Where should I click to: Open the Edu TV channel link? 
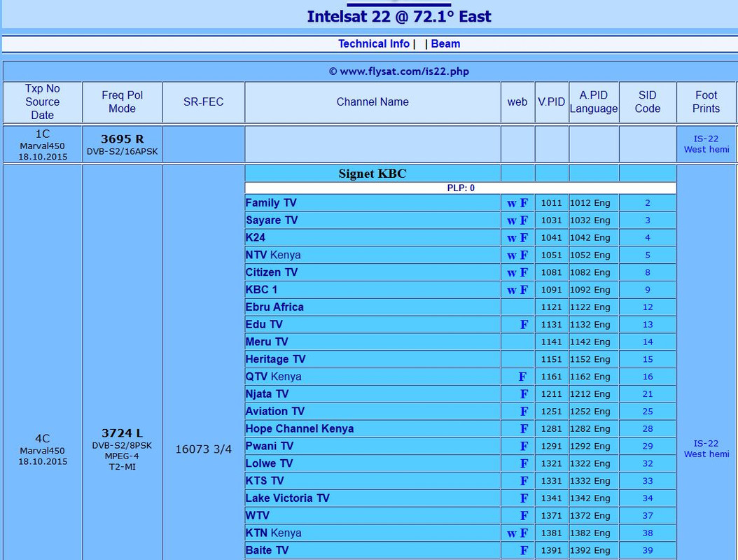tap(264, 325)
